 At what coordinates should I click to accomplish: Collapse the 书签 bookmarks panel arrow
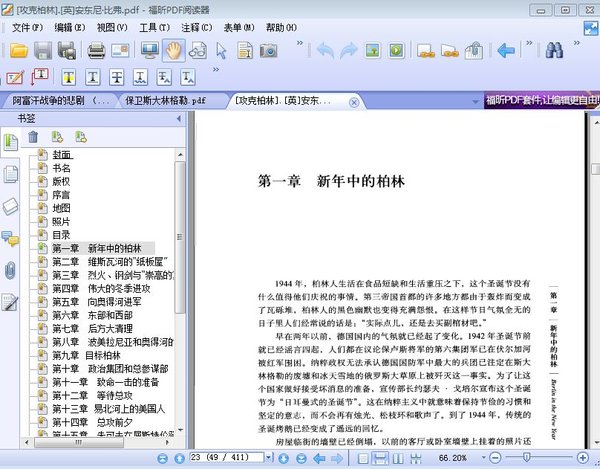coord(179,119)
